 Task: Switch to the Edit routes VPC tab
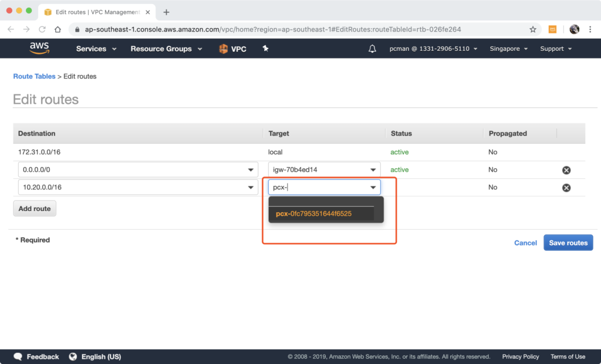tap(97, 12)
